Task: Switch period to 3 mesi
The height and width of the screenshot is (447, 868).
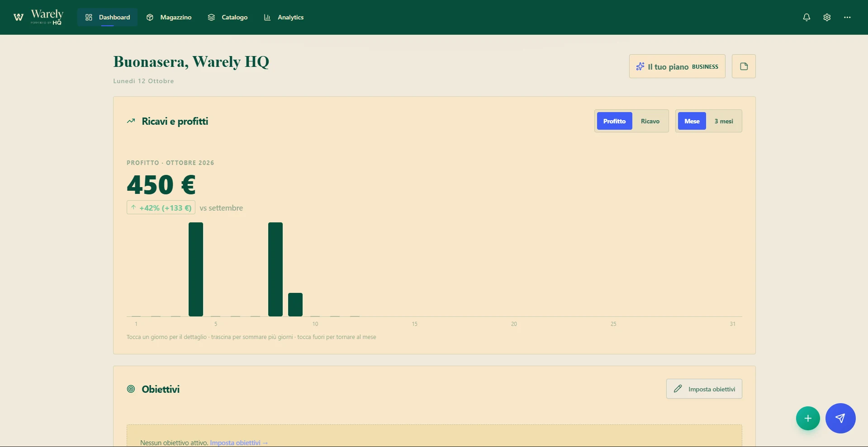Action: click(x=724, y=121)
